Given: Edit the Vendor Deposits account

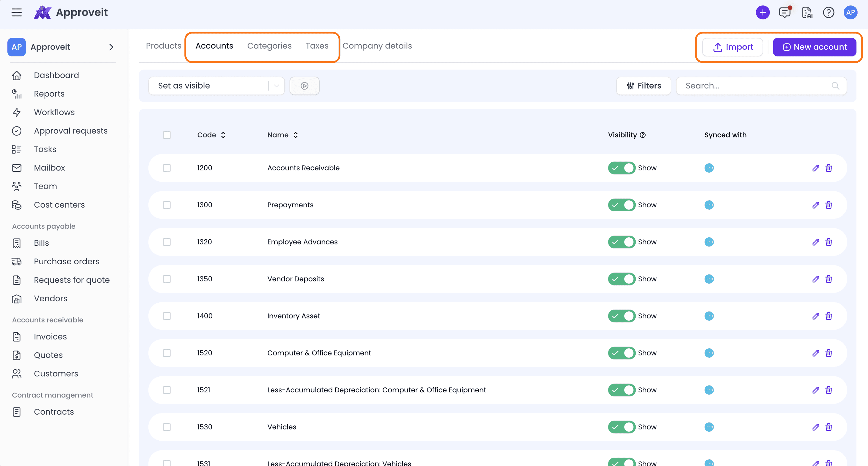Looking at the screenshot, I should [x=815, y=279].
